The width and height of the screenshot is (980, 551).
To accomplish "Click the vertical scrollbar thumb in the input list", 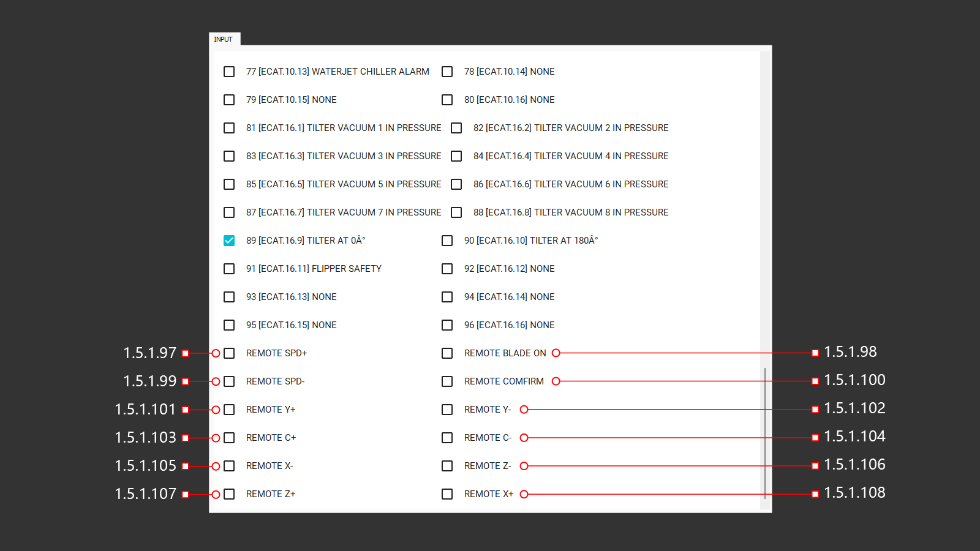I will tap(765, 433).
